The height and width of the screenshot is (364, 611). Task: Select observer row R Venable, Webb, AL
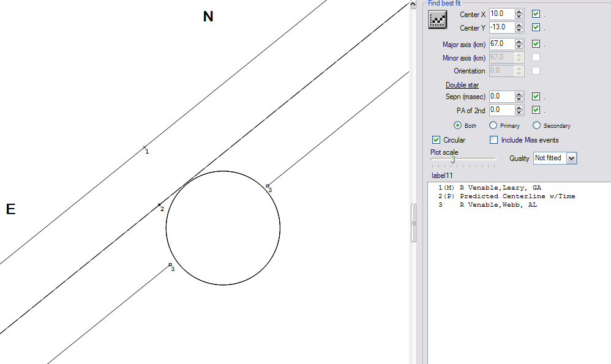tap(487, 205)
